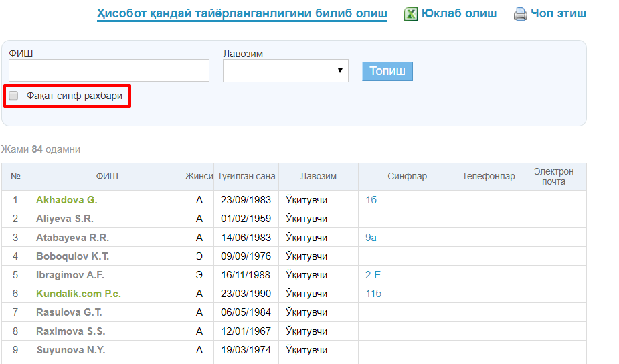619x364 pixels.
Task: Click the Лавозим column header
Action: (x=318, y=177)
